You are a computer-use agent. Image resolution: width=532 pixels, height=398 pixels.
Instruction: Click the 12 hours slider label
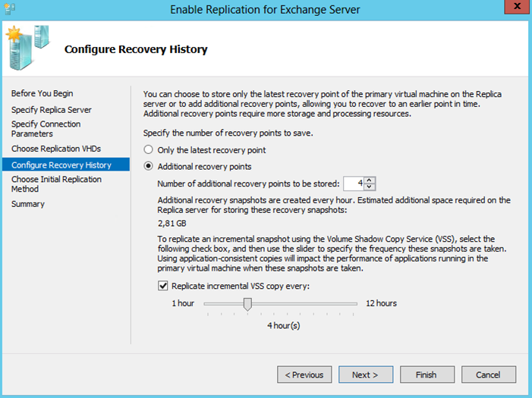(x=381, y=303)
